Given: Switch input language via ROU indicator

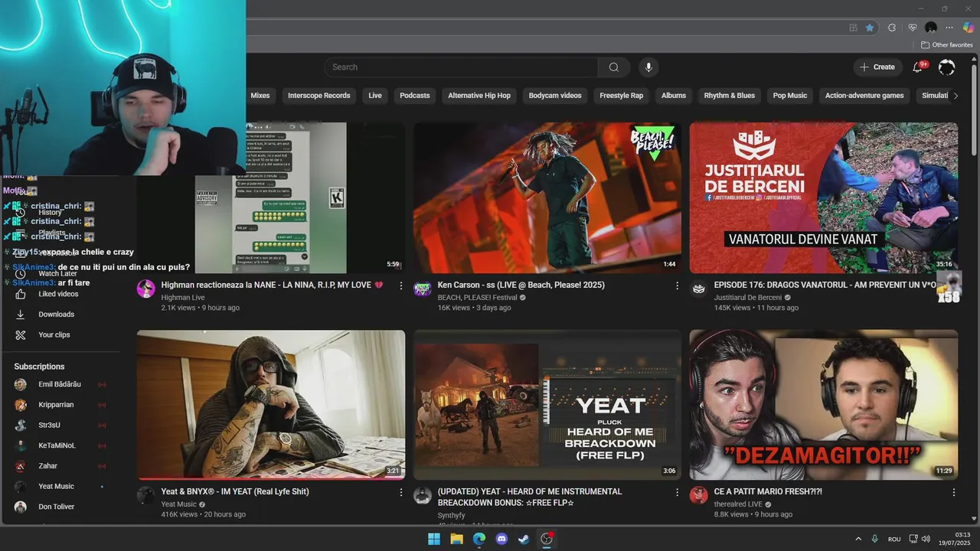Looking at the screenshot, I should point(894,539).
